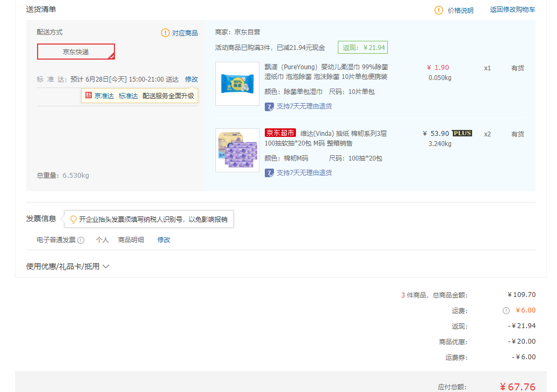Open the 京准达 service link
This screenshot has width=557, height=392.
point(104,96)
